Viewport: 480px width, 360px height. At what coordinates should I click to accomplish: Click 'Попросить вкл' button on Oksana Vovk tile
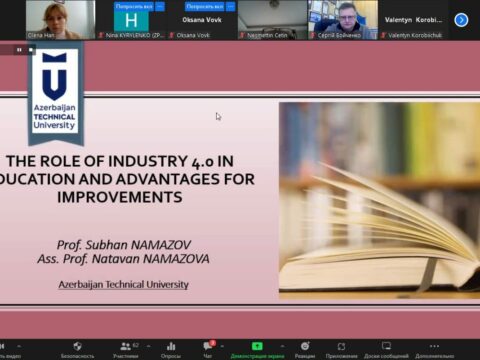(x=204, y=6)
